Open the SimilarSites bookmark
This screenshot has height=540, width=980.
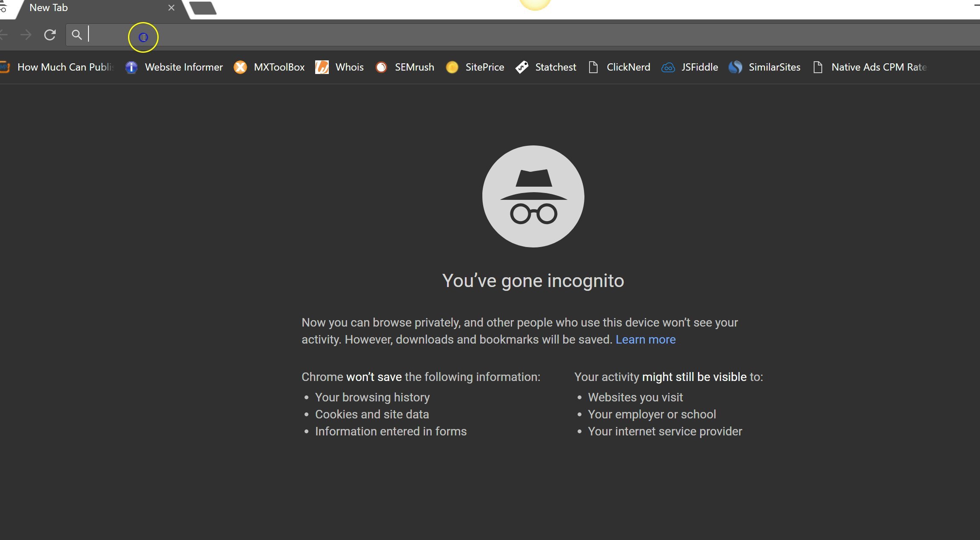click(765, 67)
